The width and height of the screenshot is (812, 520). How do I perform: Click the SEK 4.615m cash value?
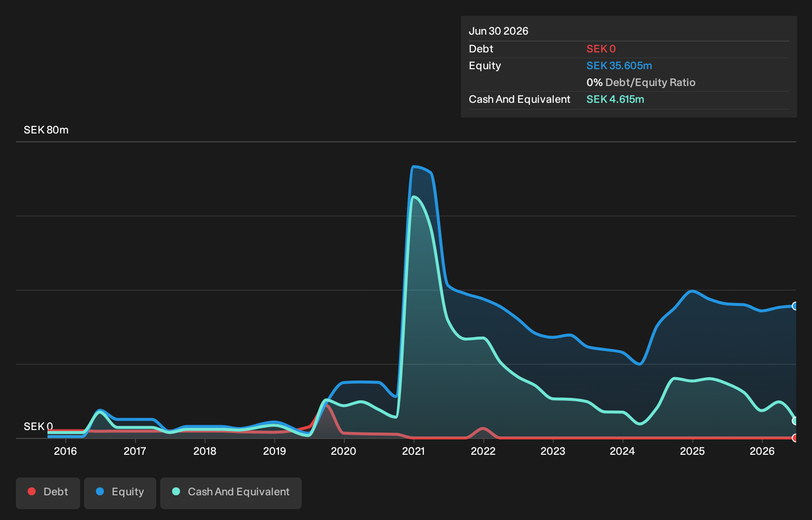615,99
